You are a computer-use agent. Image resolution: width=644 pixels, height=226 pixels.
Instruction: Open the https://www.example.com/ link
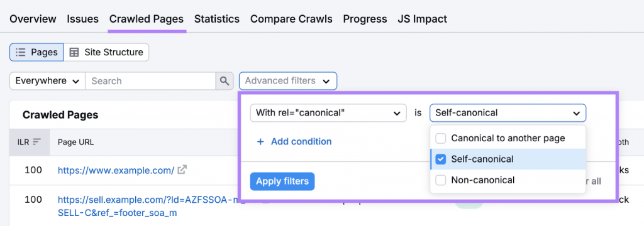coord(116,169)
